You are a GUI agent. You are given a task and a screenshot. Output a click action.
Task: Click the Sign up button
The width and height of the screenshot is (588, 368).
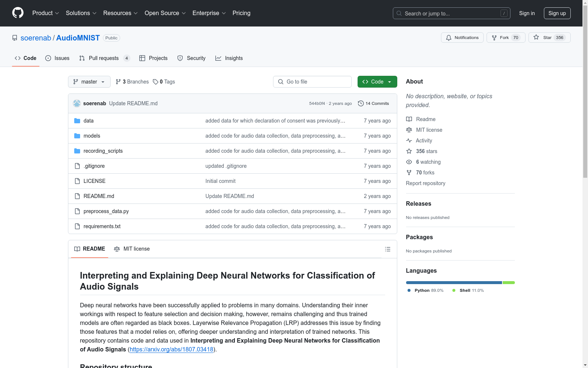point(557,13)
